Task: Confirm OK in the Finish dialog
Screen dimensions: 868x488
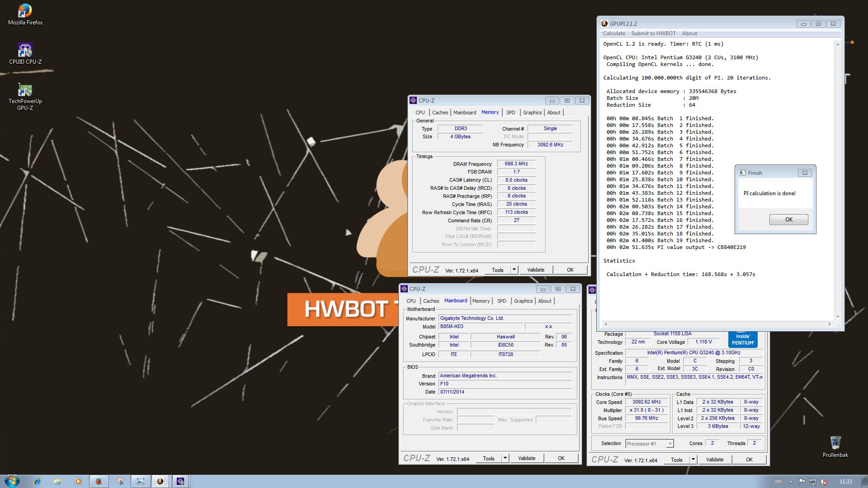Action: coord(788,220)
